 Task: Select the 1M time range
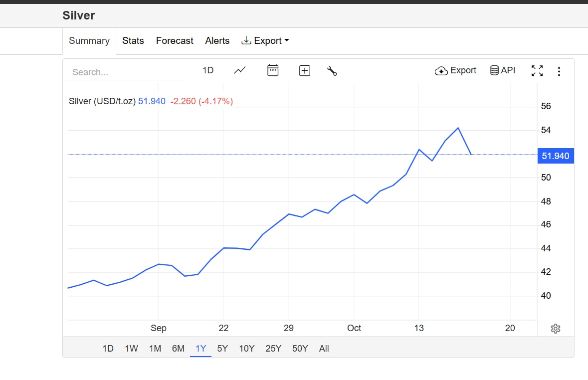155,349
